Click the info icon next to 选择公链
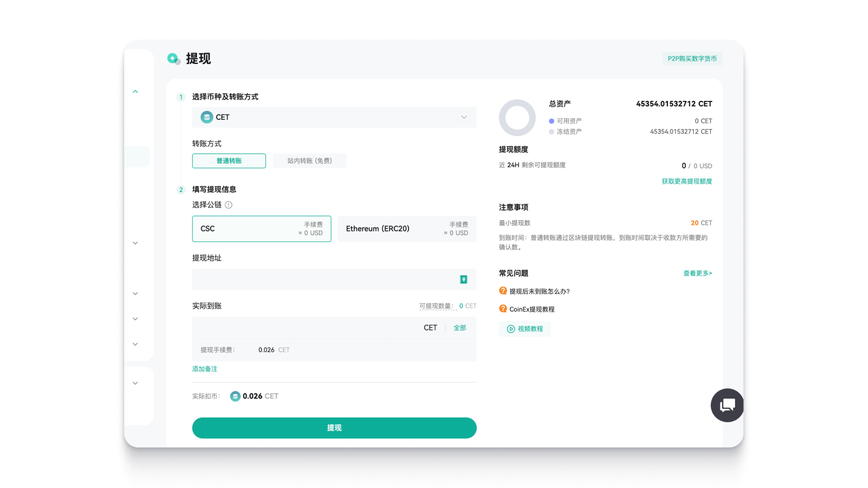This screenshot has width=868, height=488. (228, 205)
